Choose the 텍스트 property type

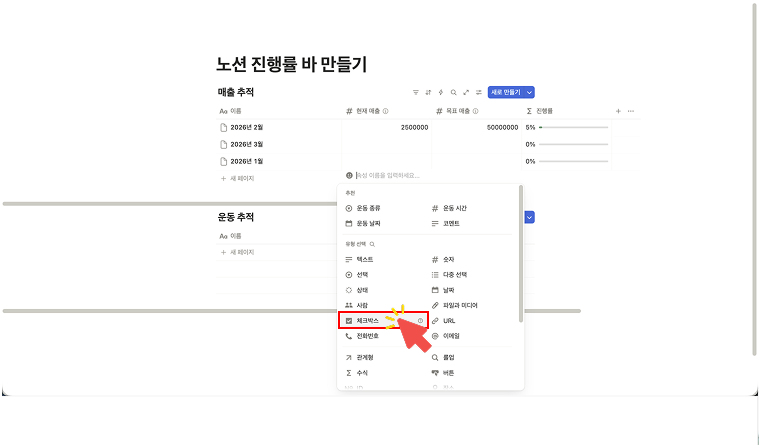coord(359,260)
